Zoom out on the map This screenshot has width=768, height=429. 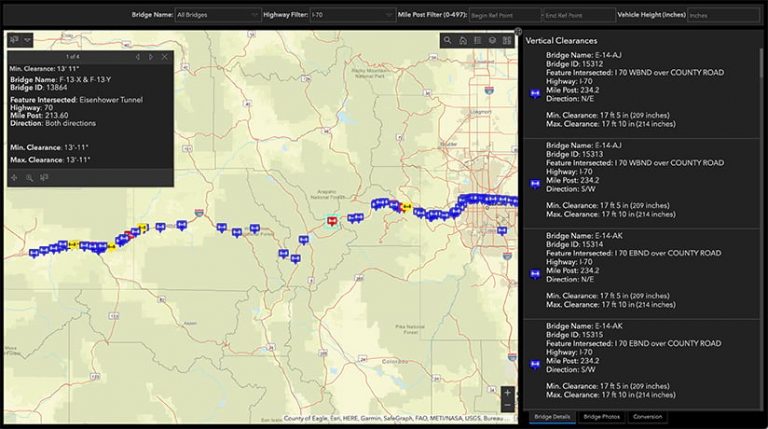tap(507, 405)
